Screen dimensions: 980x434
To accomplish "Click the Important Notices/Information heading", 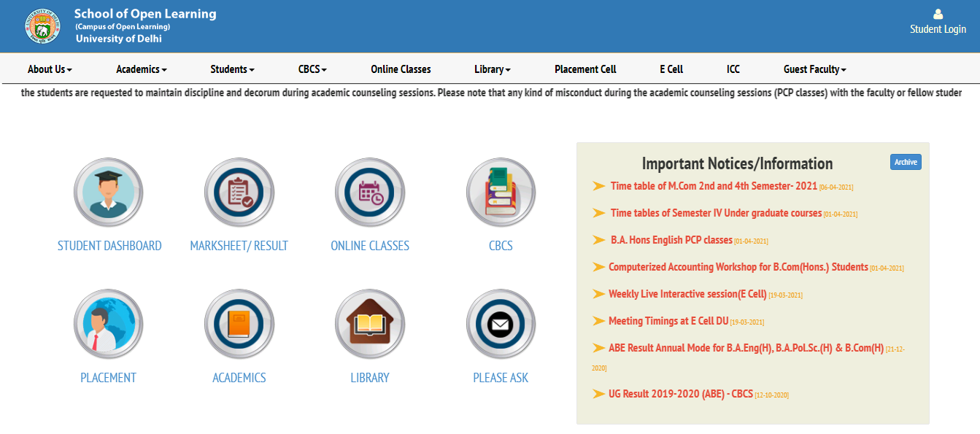I will point(737,163).
